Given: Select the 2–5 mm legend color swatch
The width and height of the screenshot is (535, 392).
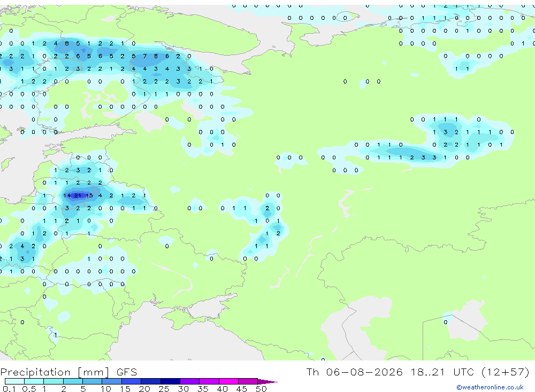Looking at the screenshot, I should pos(73,381).
